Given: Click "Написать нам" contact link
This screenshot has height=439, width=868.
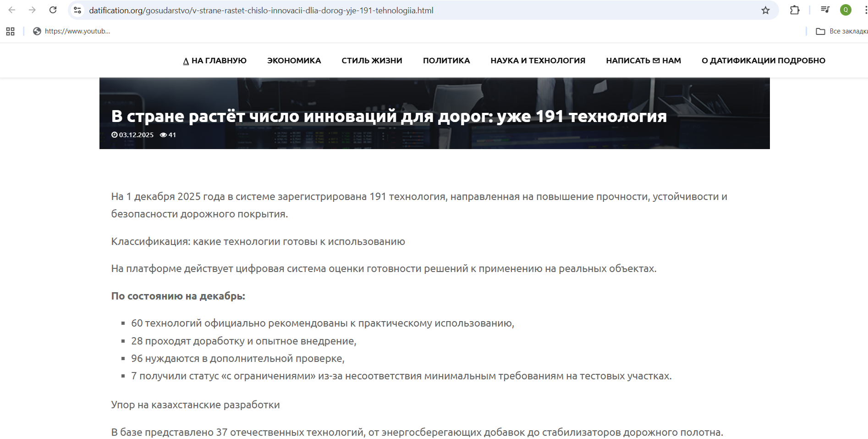Looking at the screenshot, I should click(x=643, y=61).
